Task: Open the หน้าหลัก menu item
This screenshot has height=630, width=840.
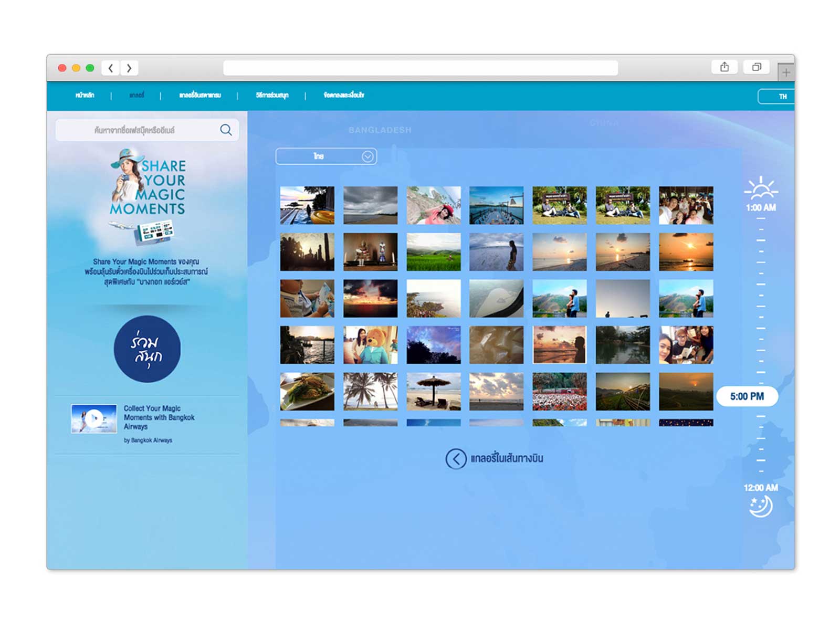Action: 85,96
